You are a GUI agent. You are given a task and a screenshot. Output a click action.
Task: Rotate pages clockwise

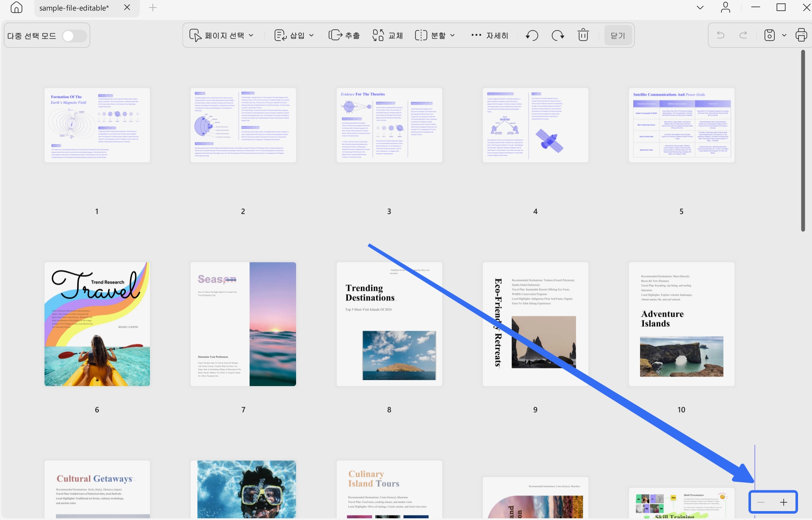coord(558,36)
